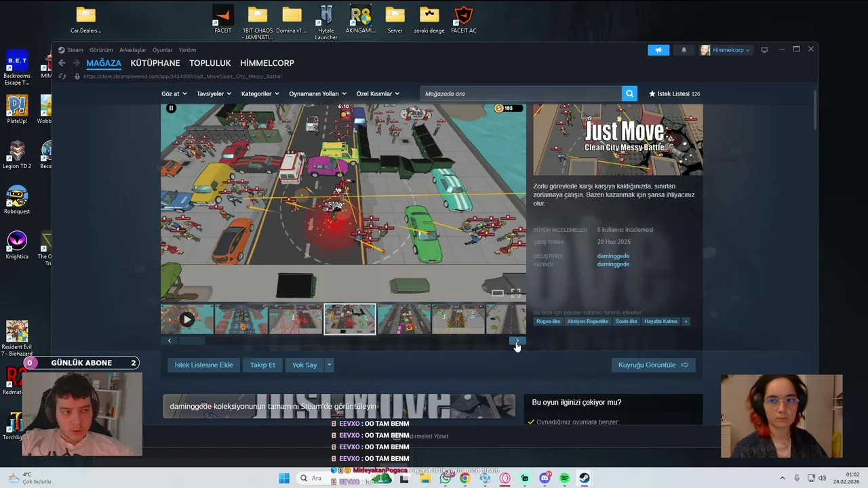
Task: Open the Windows Start menu
Action: (284, 479)
